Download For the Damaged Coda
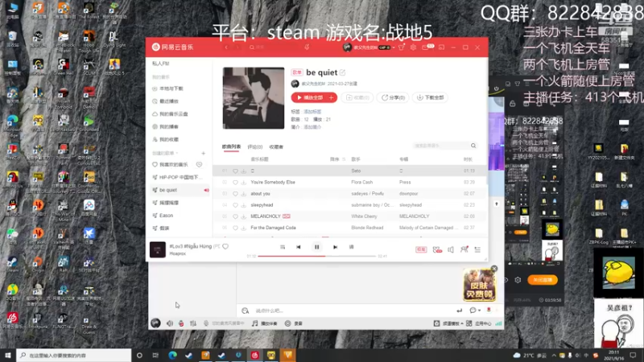Screen dimensions: 644x362 244,228
